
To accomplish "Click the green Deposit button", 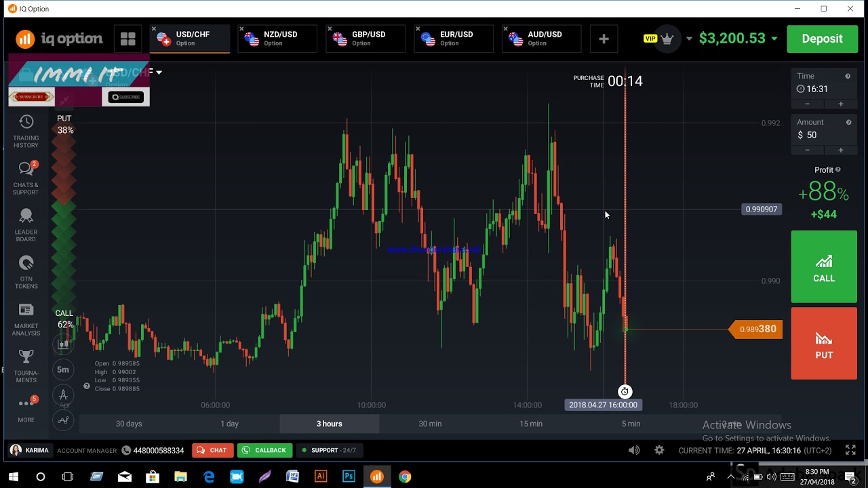I will tap(822, 39).
